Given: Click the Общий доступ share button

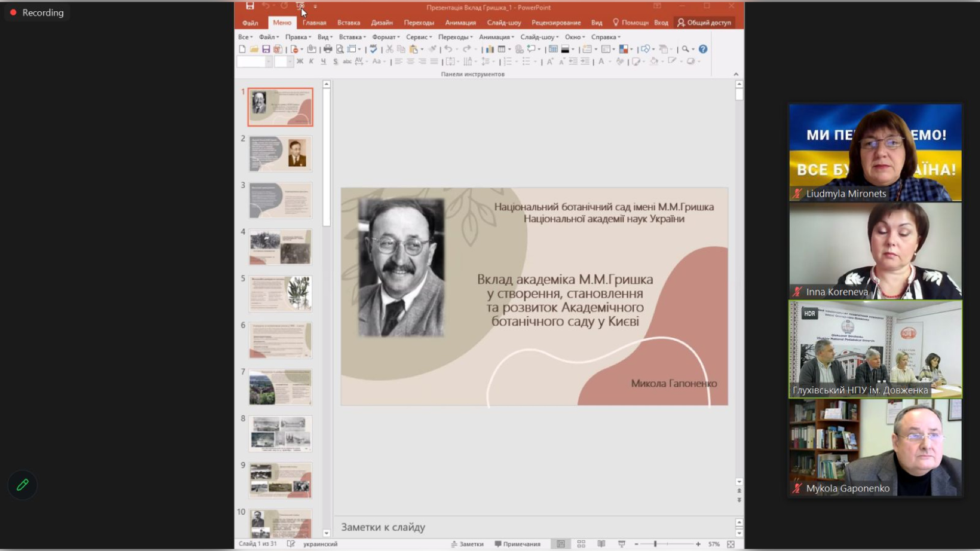Looking at the screenshot, I should click(704, 22).
